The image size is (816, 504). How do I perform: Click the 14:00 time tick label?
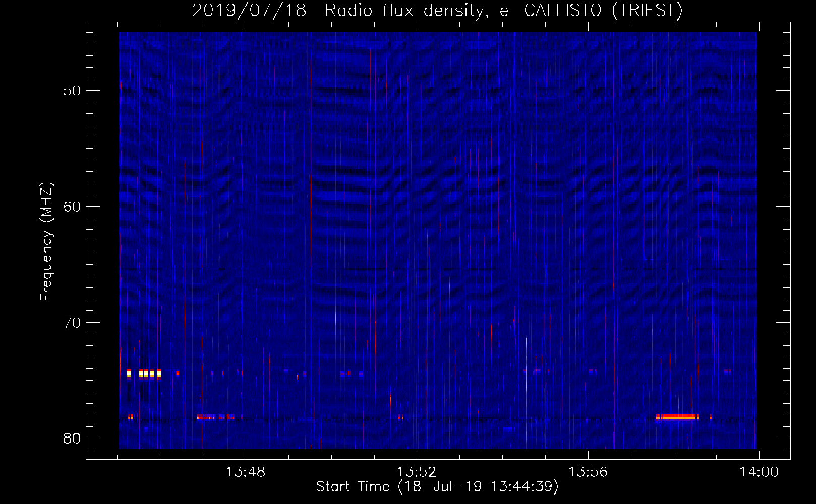(759, 472)
